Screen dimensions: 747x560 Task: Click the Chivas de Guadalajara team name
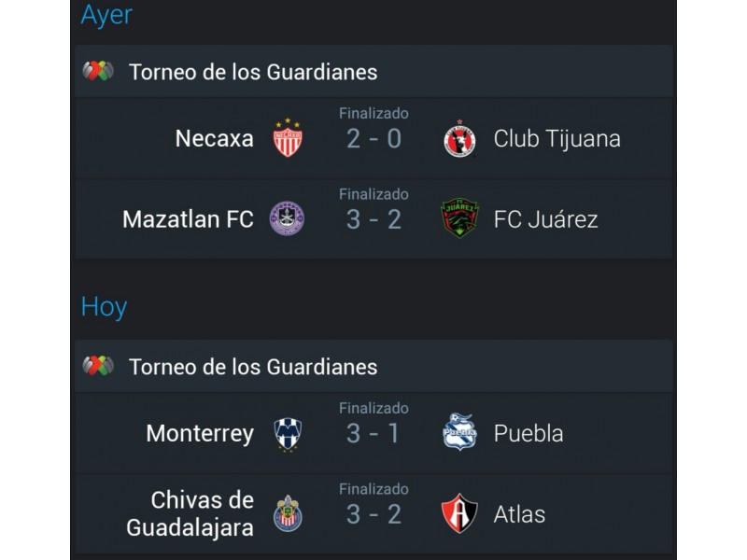(x=190, y=514)
